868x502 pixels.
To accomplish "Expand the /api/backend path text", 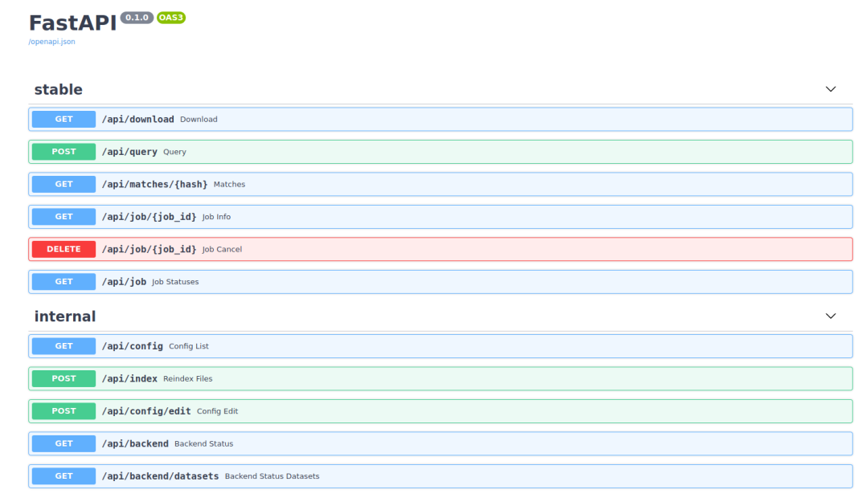I will click(135, 443).
